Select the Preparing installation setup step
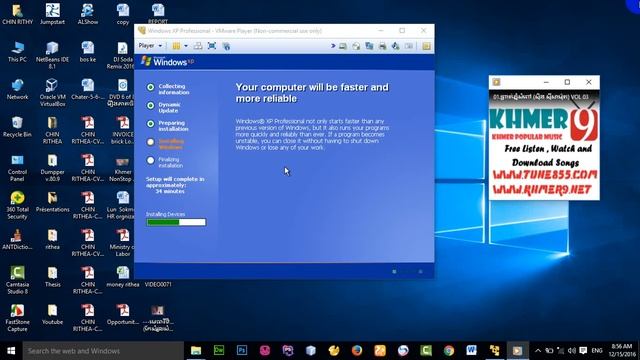 (168, 126)
